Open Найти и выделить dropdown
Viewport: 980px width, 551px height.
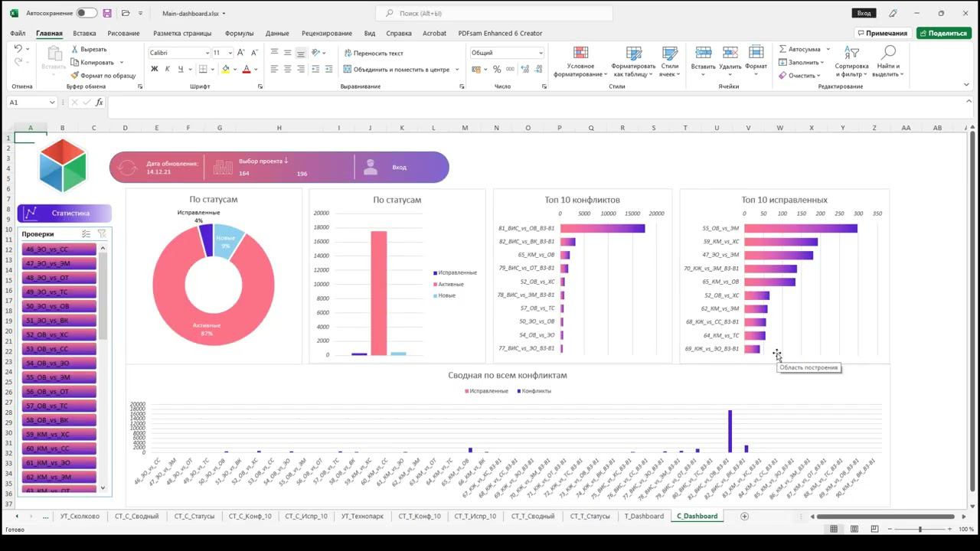888,60
